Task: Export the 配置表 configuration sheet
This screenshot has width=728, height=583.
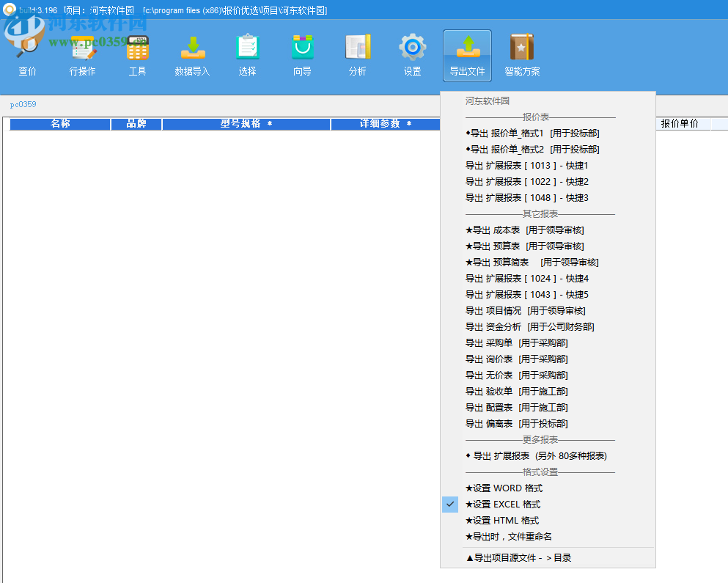Action: tap(517, 408)
